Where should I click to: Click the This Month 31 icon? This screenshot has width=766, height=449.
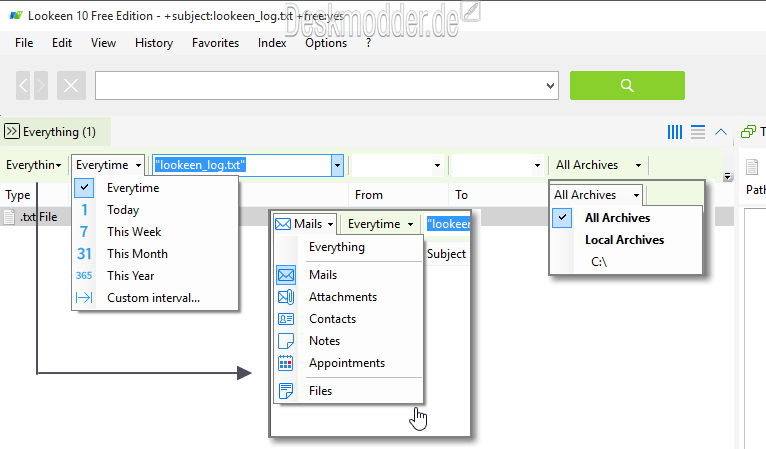click(84, 254)
